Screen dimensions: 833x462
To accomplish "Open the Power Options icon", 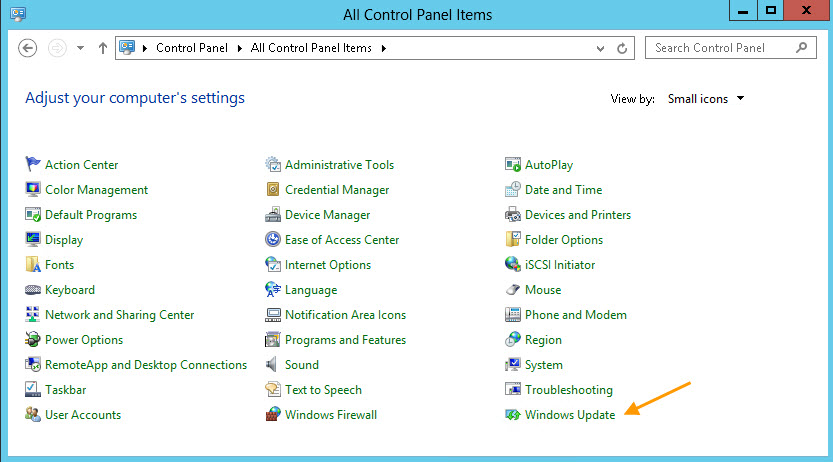I will click(32, 339).
